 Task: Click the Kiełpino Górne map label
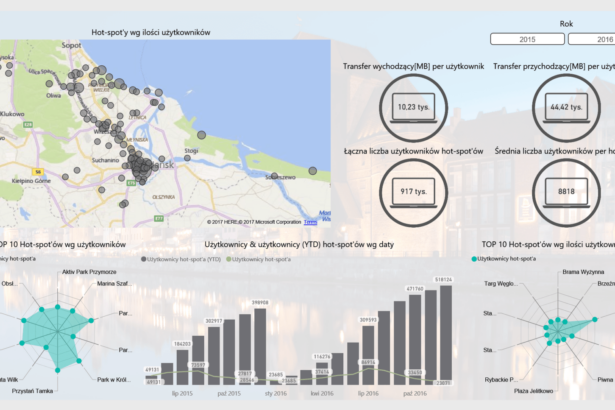click(31, 181)
